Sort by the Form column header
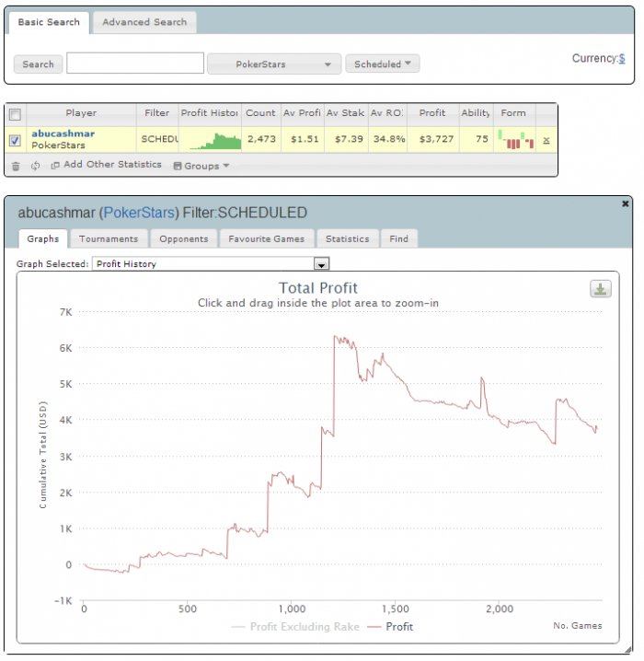The width and height of the screenshot is (644, 661). click(513, 113)
